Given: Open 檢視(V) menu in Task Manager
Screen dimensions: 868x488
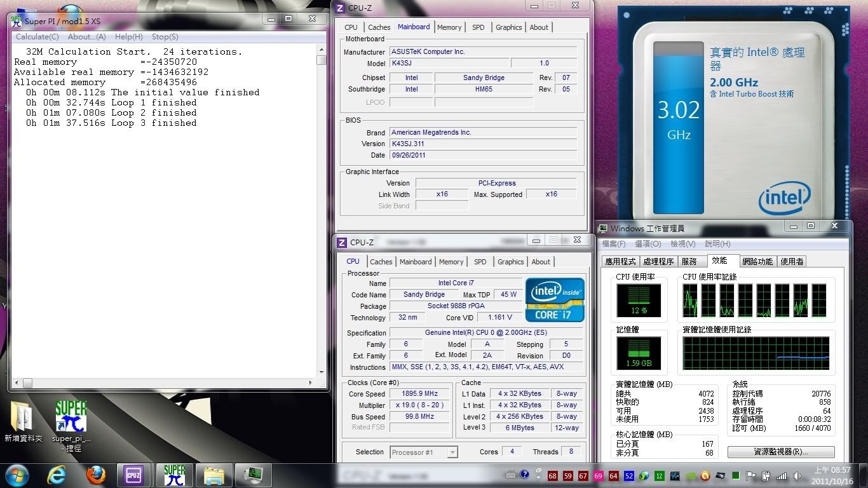Looking at the screenshot, I should click(x=682, y=244).
